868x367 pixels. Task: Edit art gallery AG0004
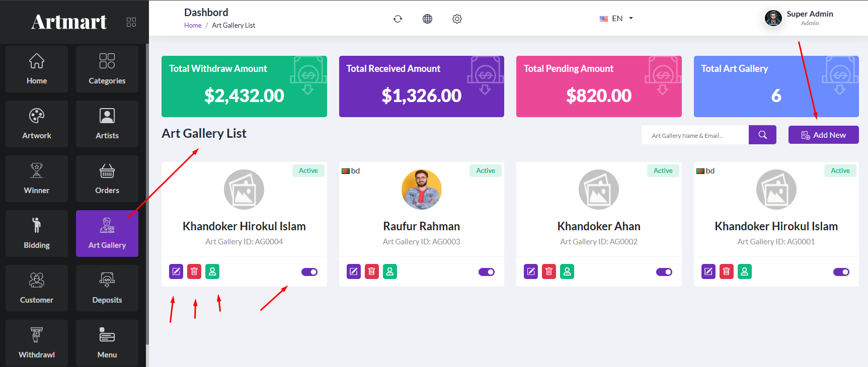176,271
